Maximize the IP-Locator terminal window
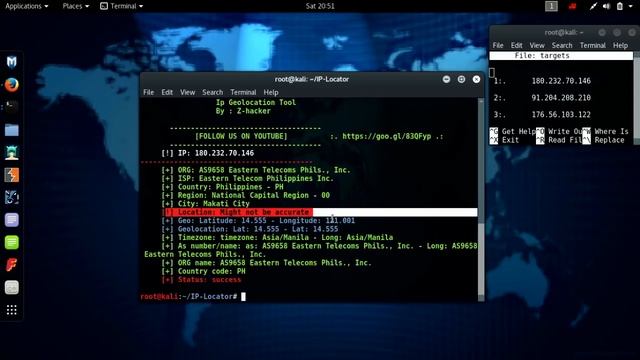The height and width of the screenshot is (360, 640). 461,79
